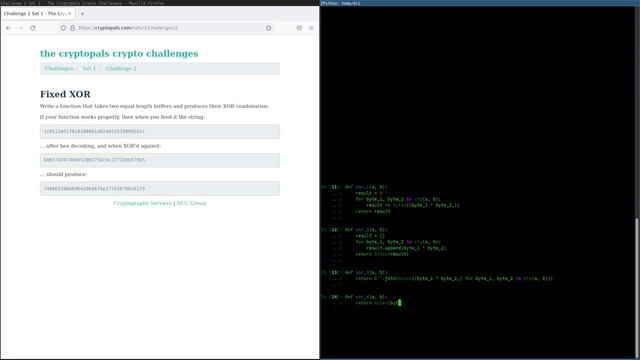Screen dimensions: 640x360
Task: Open the Challenges breadcrumb link
Action: pos(59,69)
